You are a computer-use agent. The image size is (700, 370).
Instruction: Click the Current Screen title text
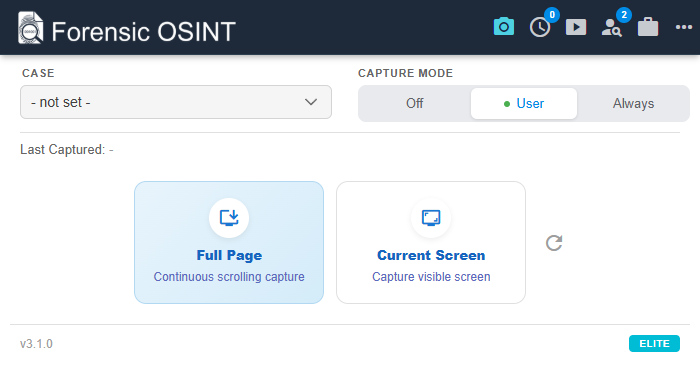(x=431, y=255)
